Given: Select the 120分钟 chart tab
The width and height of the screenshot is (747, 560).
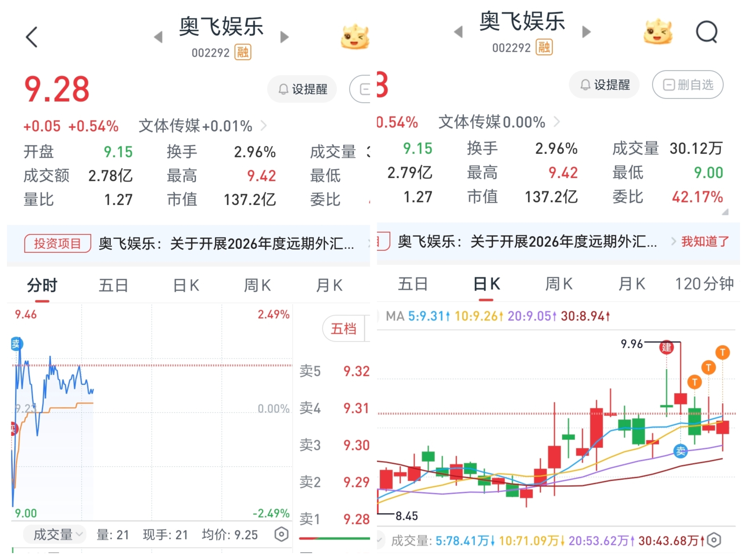Looking at the screenshot, I should click(704, 284).
